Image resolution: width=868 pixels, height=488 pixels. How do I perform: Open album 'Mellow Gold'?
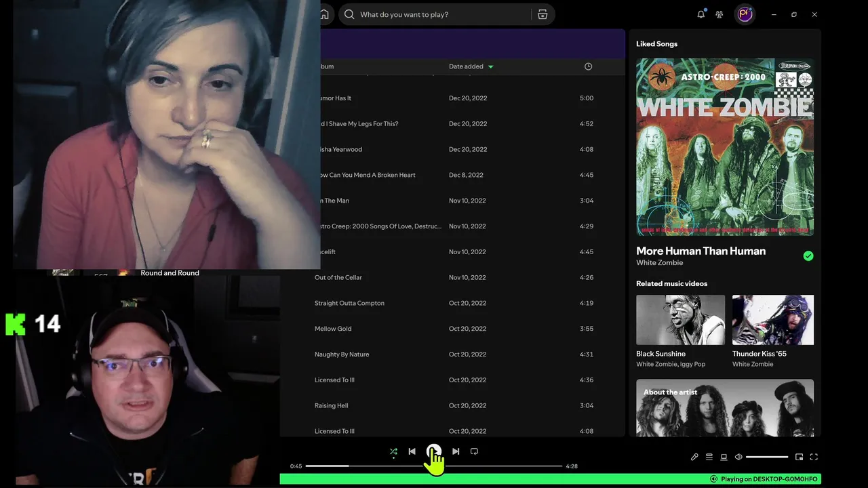coord(333,329)
